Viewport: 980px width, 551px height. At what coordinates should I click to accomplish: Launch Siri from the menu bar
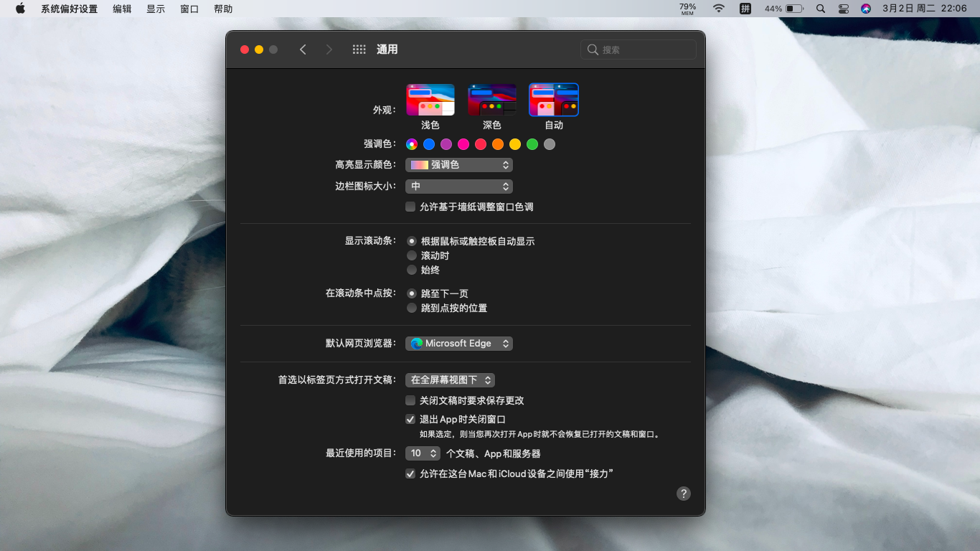tap(866, 9)
